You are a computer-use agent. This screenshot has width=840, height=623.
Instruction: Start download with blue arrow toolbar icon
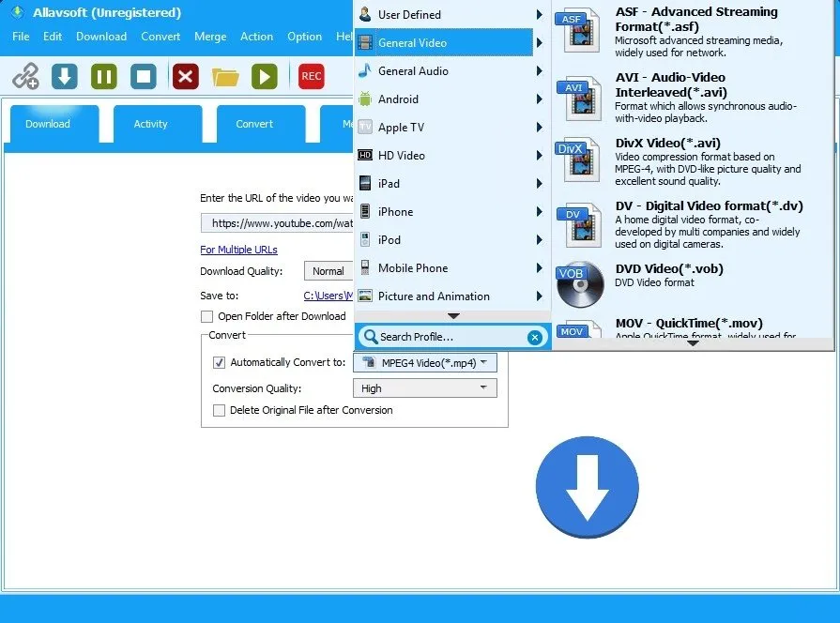click(x=65, y=76)
